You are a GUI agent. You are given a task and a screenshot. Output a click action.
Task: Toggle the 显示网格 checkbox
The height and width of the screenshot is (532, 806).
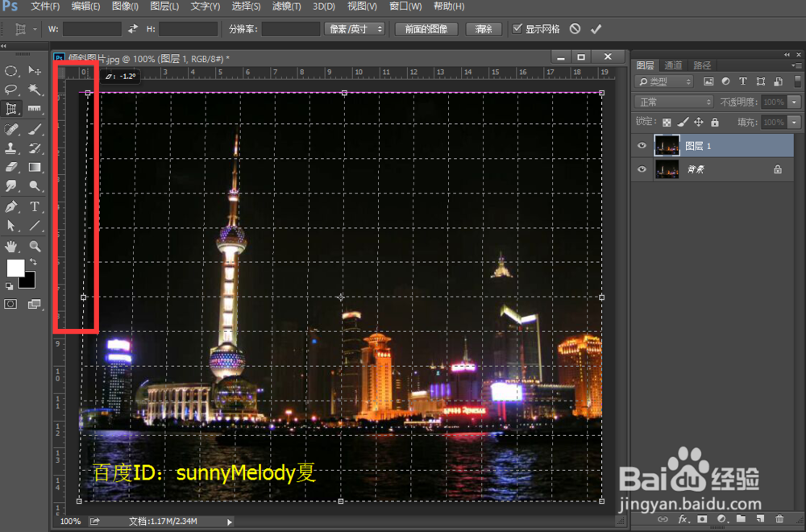(x=517, y=29)
